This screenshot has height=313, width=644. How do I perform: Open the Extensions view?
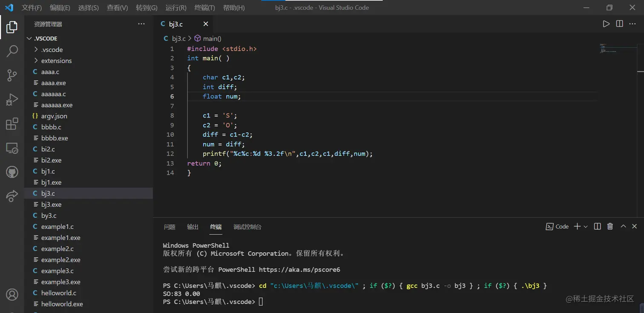pos(12,124)
